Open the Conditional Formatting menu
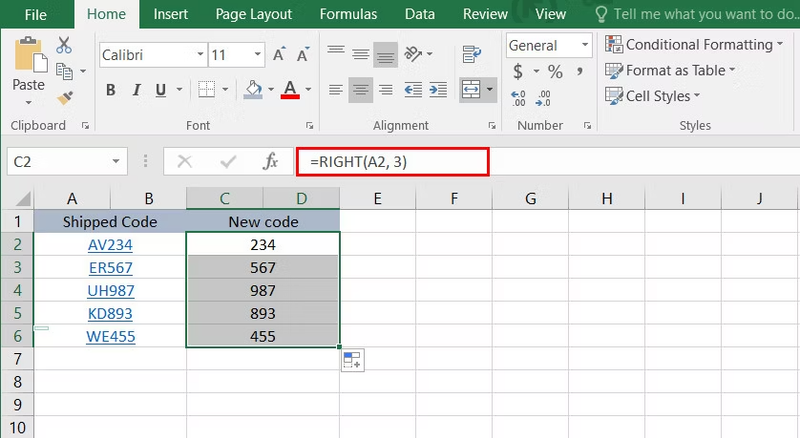 (694, 45)
